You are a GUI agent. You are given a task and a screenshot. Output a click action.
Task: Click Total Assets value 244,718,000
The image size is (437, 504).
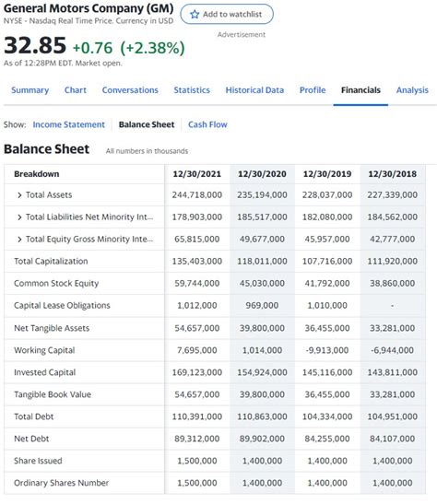point(197,194)
